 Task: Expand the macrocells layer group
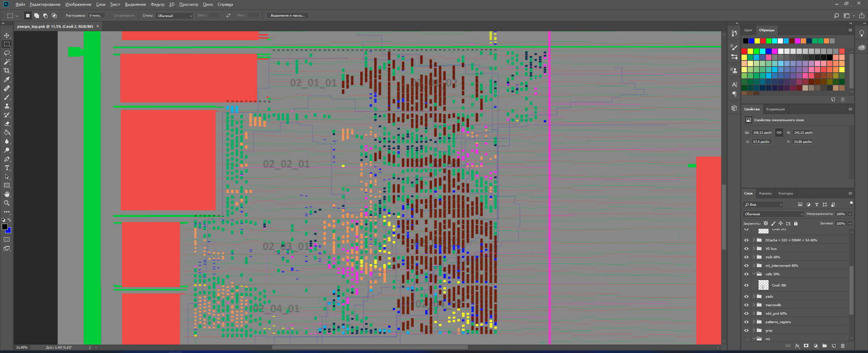click(x=754, y=305)
